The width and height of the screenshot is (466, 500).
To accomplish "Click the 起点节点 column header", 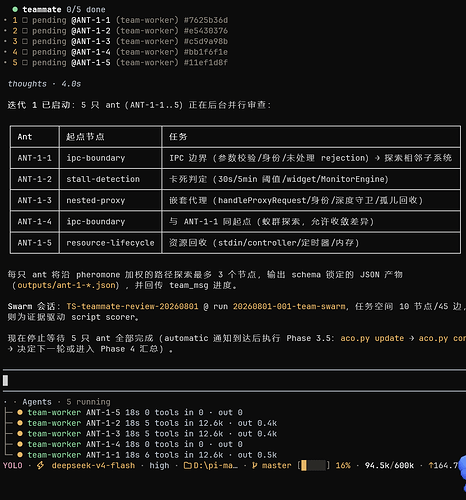I will tap(110, 137).
